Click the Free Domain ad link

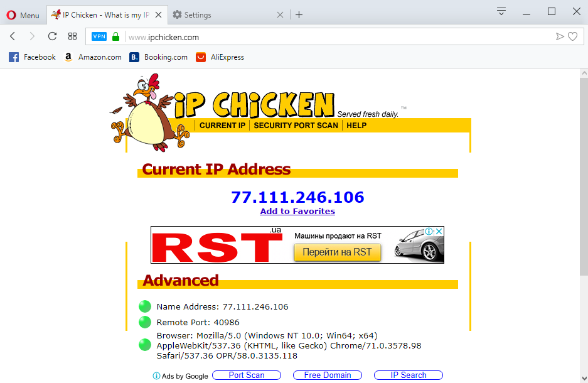coord(328,375)
